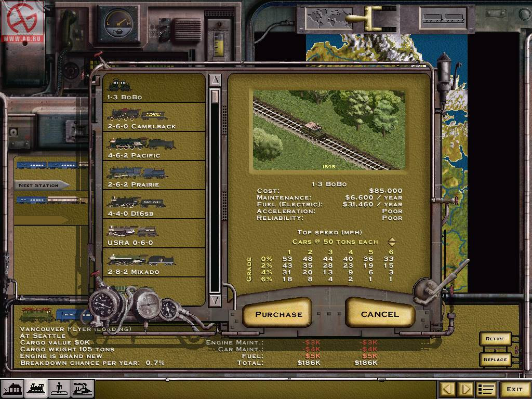
Task: Click the second consist below Next Station
Action: (x=51, y=200)
